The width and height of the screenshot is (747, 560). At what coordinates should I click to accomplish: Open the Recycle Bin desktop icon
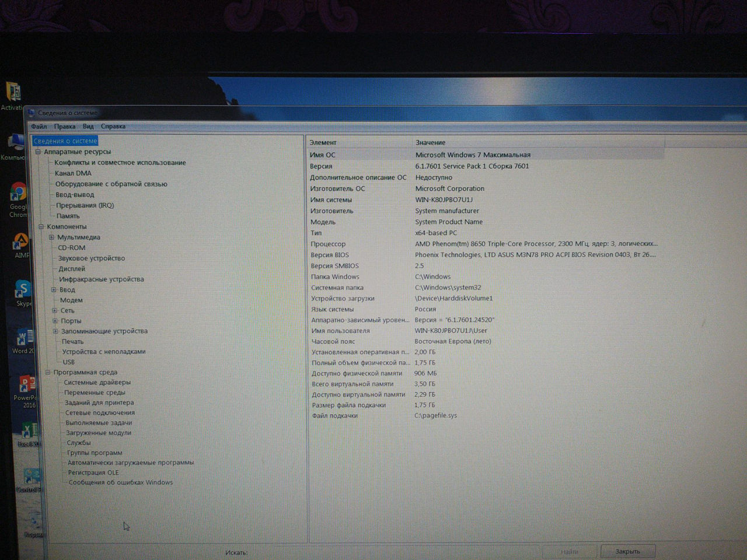click(x=33, y=524)
